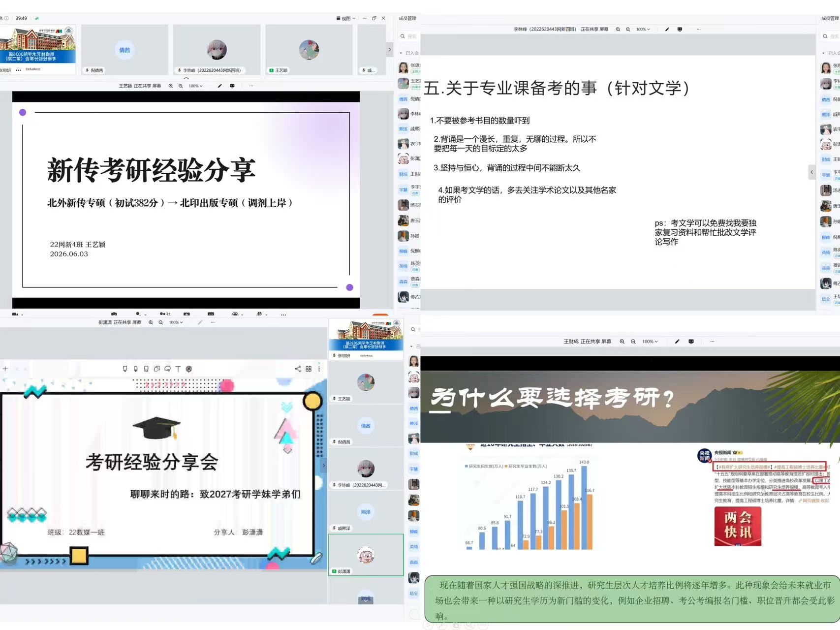Screen dimensions: 840x630
Task: Zoom in on 王艺颖's shared screen
Action: tap(171, 86)
